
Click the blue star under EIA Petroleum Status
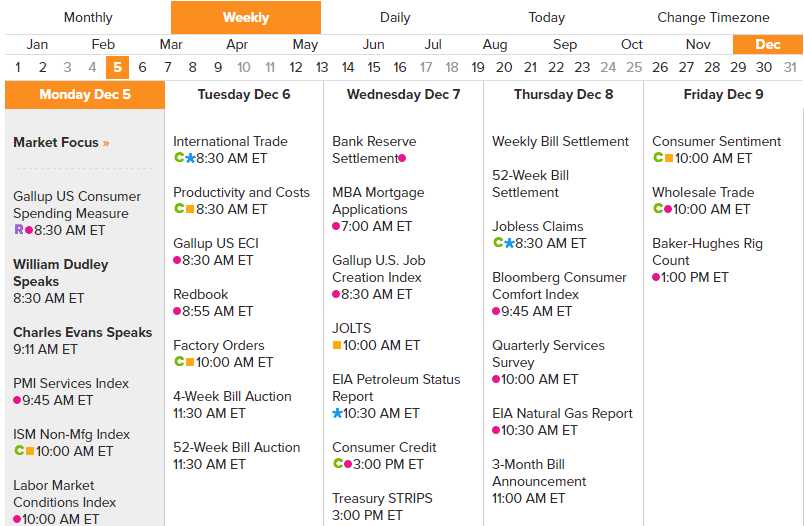tap(337, 413)
